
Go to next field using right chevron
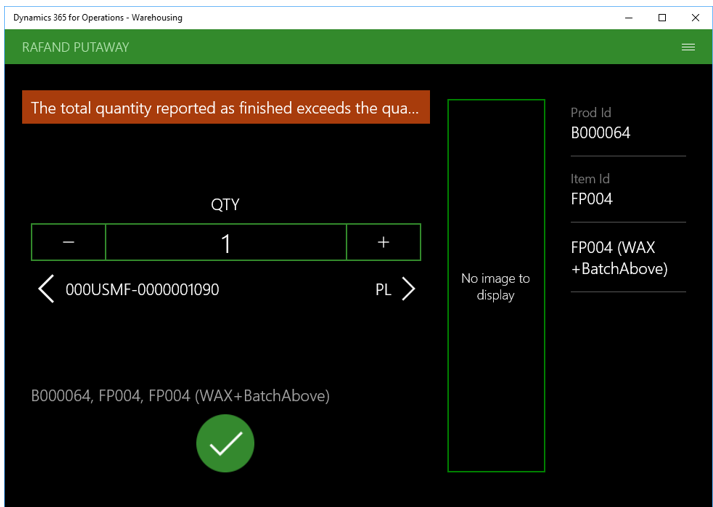coord(408,289)
